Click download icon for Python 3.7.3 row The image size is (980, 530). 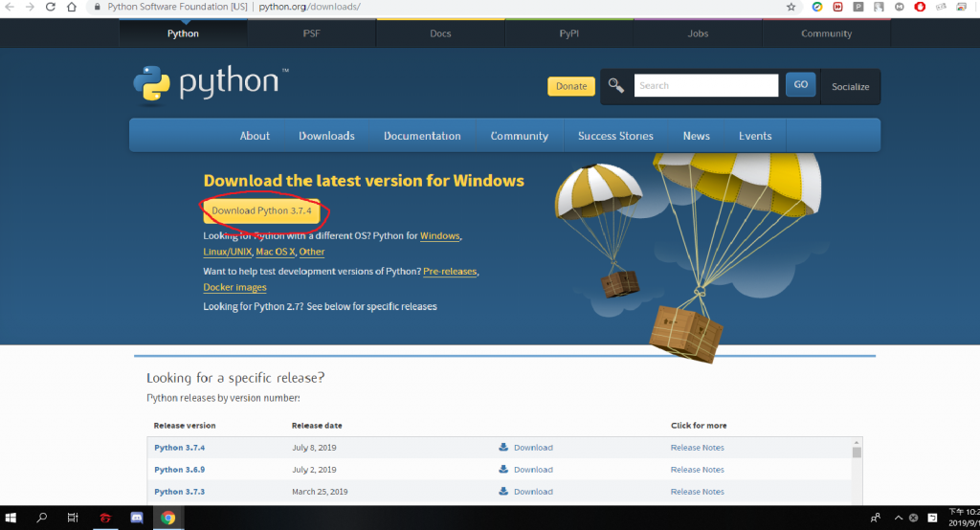pos(503,491)
